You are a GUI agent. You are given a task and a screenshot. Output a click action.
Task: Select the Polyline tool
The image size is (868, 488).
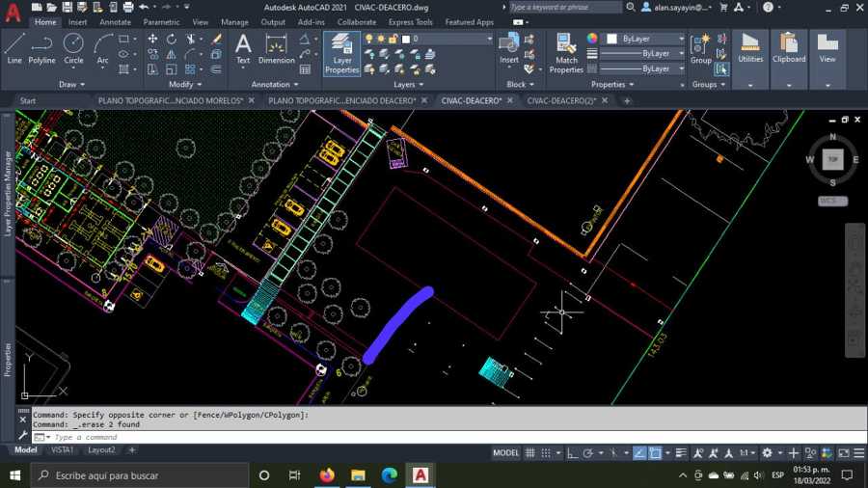tap(41, 47)
